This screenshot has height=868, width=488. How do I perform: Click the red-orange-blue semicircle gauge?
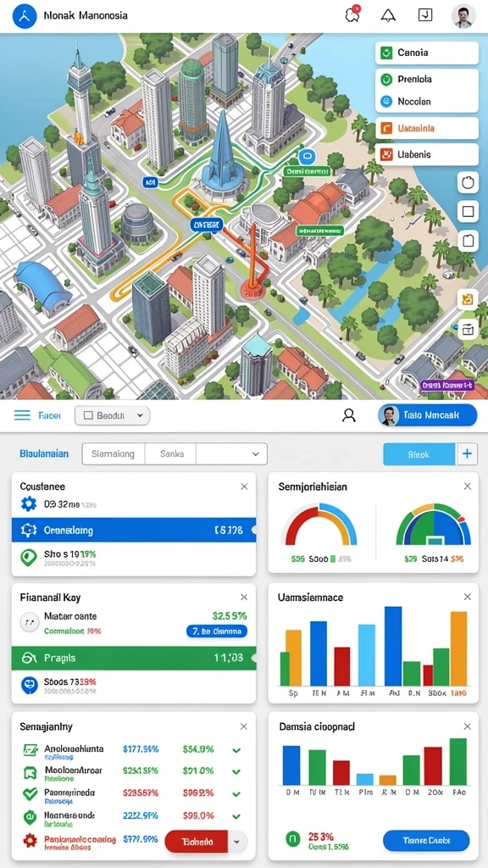(319, 525)
